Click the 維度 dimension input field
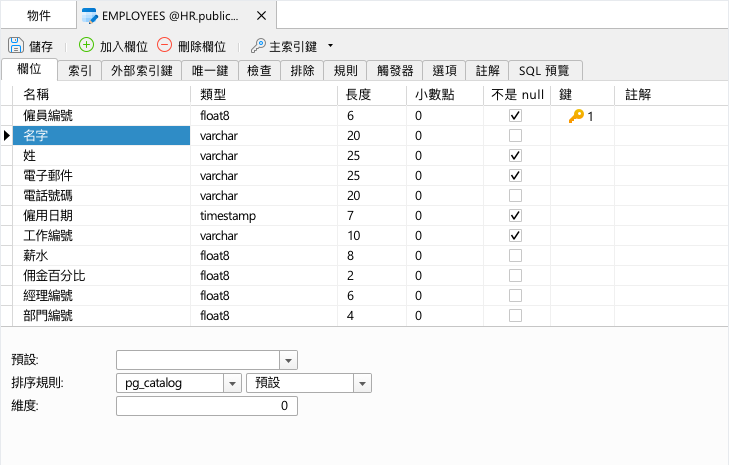 click(207, 406)
